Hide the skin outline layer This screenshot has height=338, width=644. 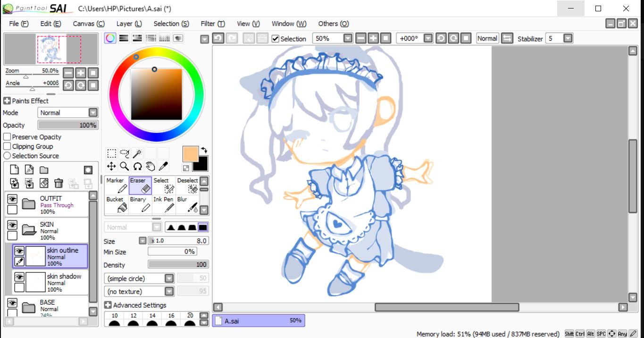point(19,251)
